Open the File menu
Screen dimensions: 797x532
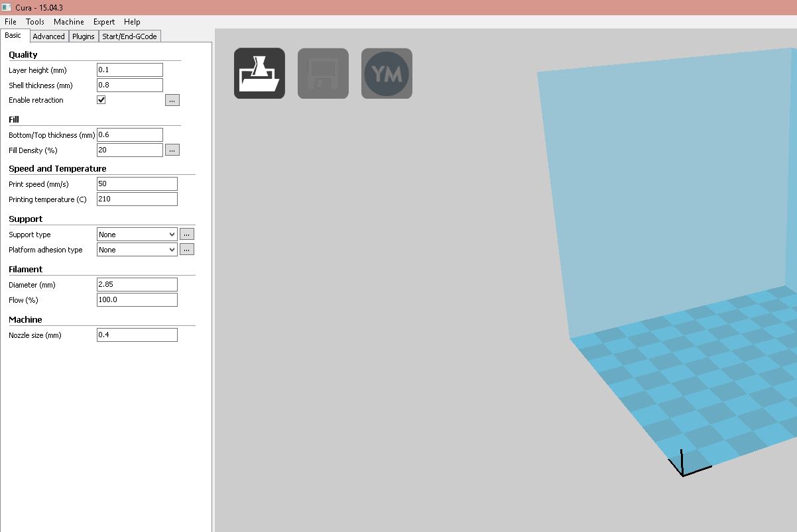pos(10,21)
